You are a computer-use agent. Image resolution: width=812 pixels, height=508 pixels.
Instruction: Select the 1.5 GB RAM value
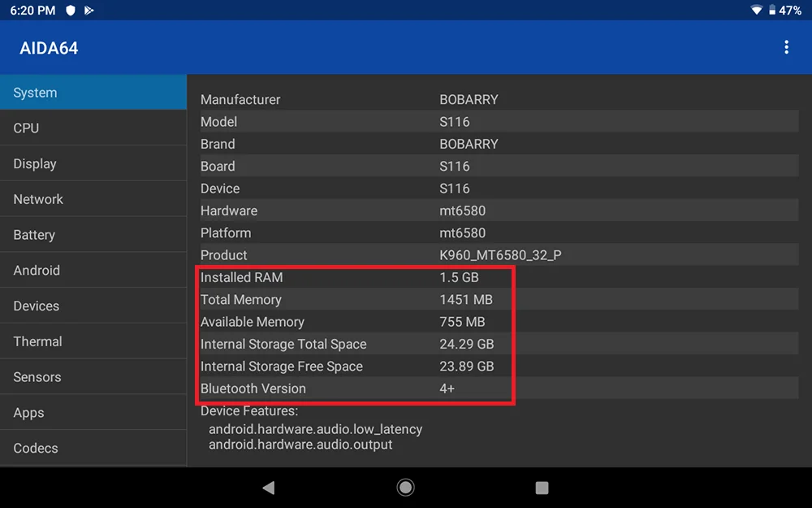coord(459,278)
